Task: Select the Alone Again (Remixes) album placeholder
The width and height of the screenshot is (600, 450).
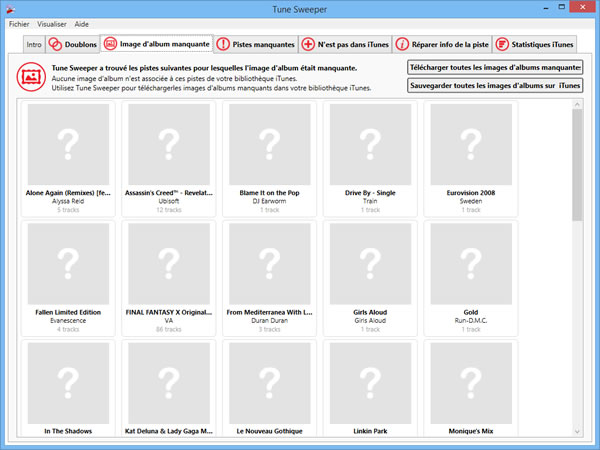Action: (x=68, y=144)
